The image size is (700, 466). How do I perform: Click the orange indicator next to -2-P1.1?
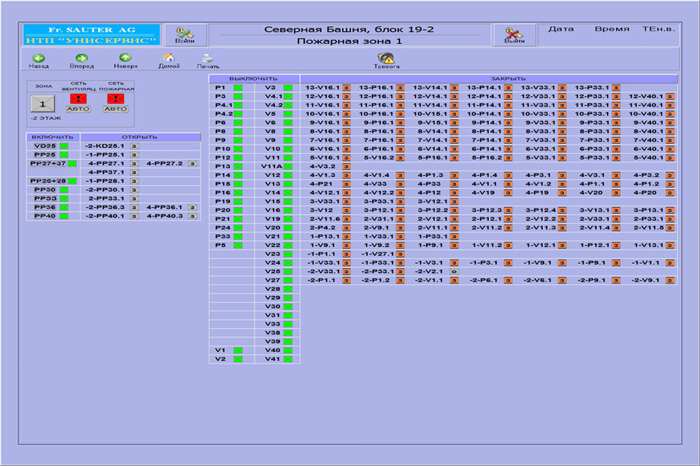pos(346,280)
